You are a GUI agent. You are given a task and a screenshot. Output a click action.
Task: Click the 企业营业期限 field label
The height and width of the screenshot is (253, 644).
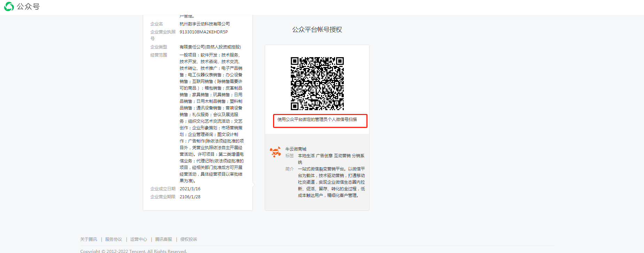click(163, 197)
